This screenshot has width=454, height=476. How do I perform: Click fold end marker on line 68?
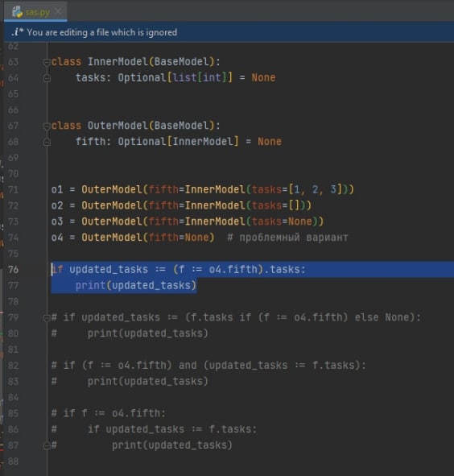tap(47, 142)
